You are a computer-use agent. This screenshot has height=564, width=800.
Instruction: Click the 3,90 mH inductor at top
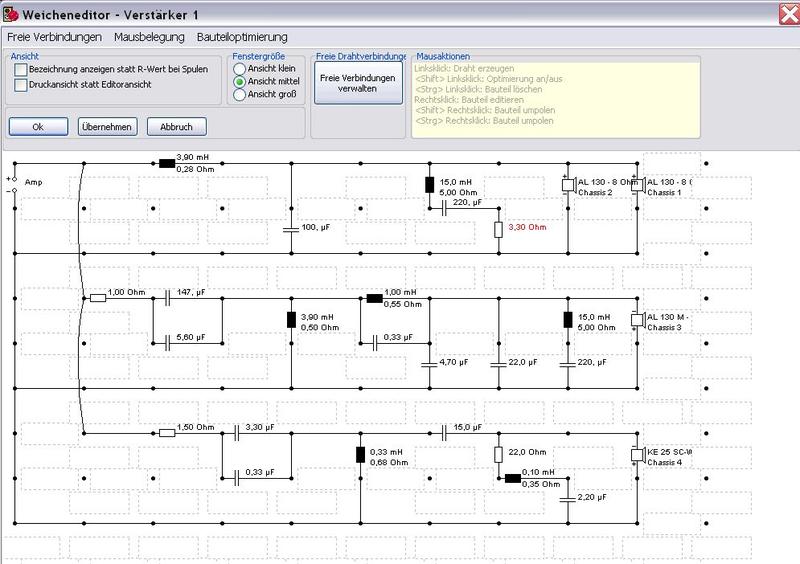(x=167, y=163)
